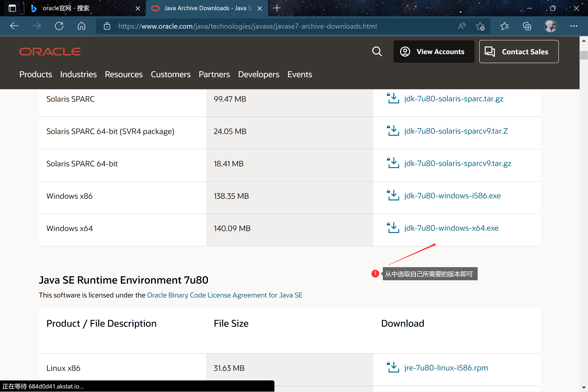Viewport: 588px width, 392px height.
Task: Download jdk-7u80-solaris-sparcv9.tar.Z
Action: (x=456, y=131)
